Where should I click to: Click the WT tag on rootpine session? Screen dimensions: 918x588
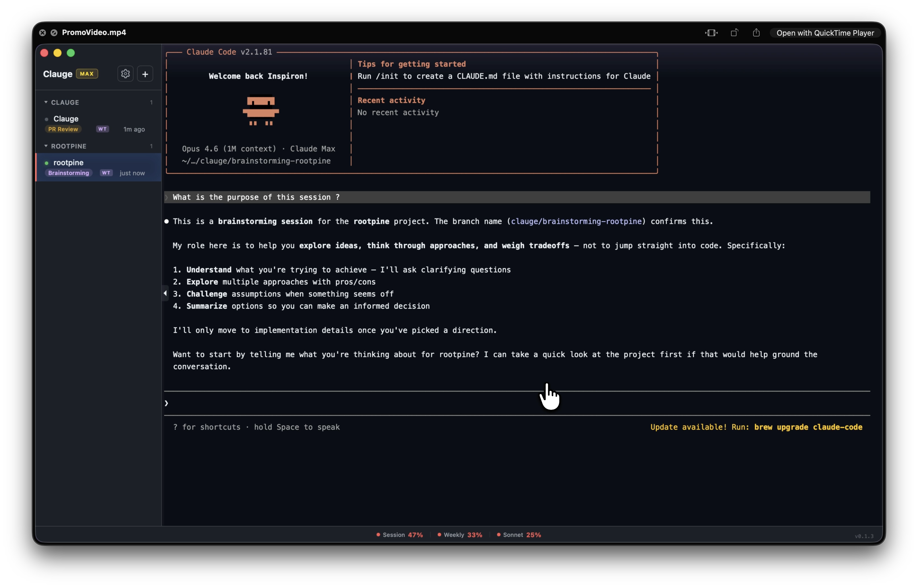point(106,173)
